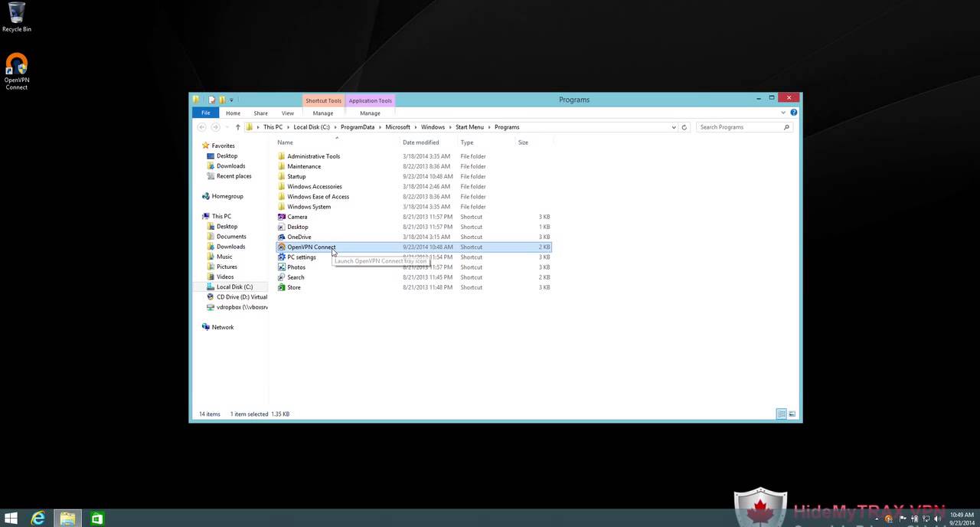Viewport: 980px width, 527px height.
Task: Go up one folder level
Action: point(238,127)
